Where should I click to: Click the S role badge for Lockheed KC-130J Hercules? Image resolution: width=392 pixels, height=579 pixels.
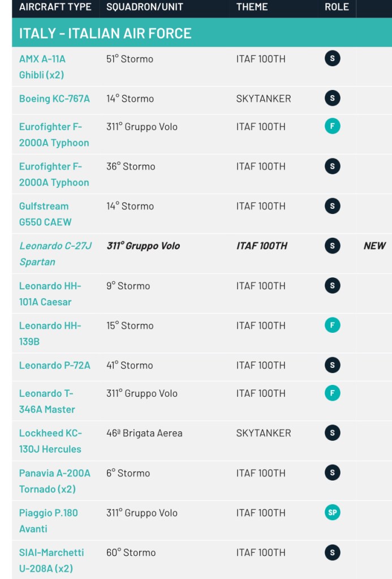pyautogui.click(x=332, y=433)
